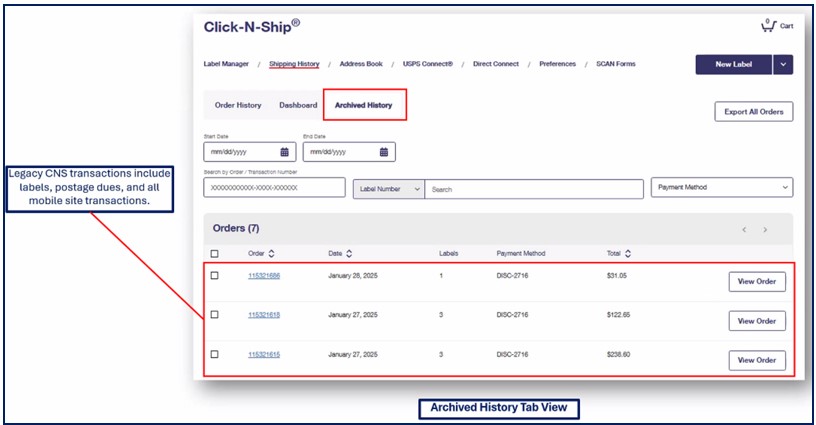Check the box for order 115321686
Image resolution: width=816 pixels, height=425 pixels.
(x=214, y=276)
